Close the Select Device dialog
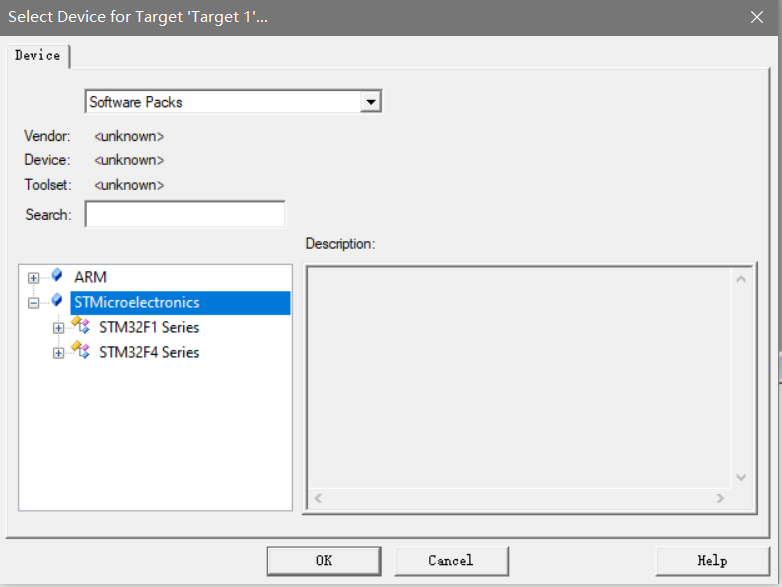This screenshot has height=587, width=782. (757, 17)
